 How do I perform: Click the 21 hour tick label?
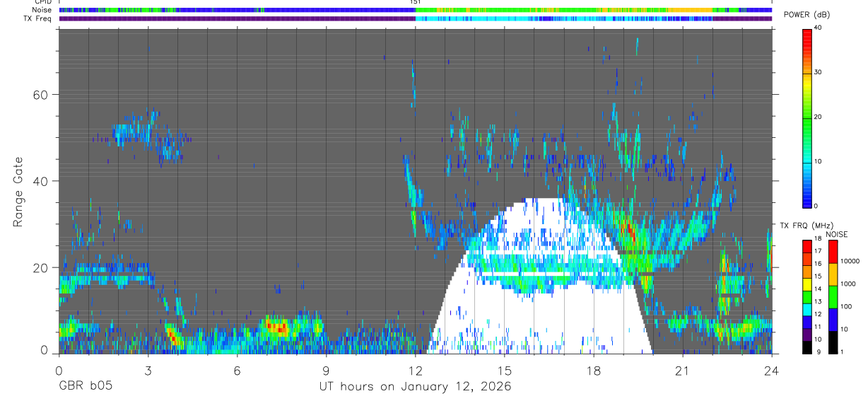(682, 371)
